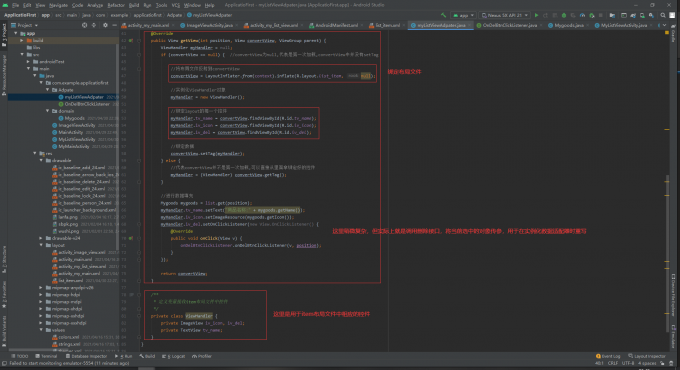Collapse the app module node

tap(16, 33)
